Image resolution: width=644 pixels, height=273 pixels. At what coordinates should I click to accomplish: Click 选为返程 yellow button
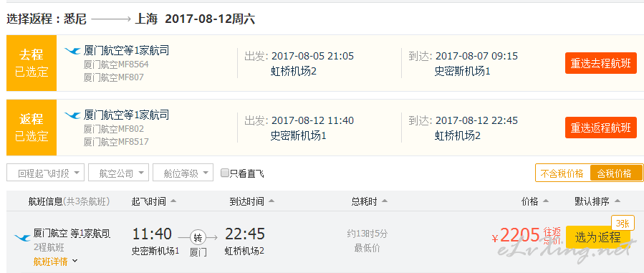(x=597, y=237)
